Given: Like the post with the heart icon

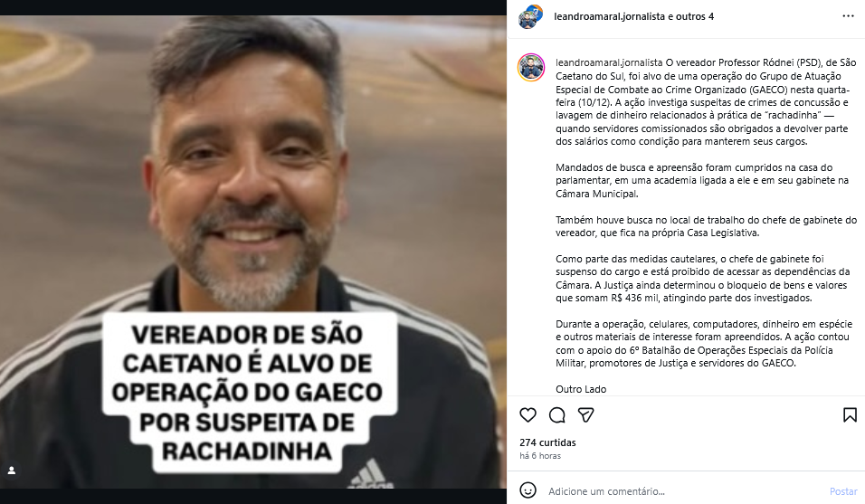Looking at the screenshot, I should click(x=528, y=415).
